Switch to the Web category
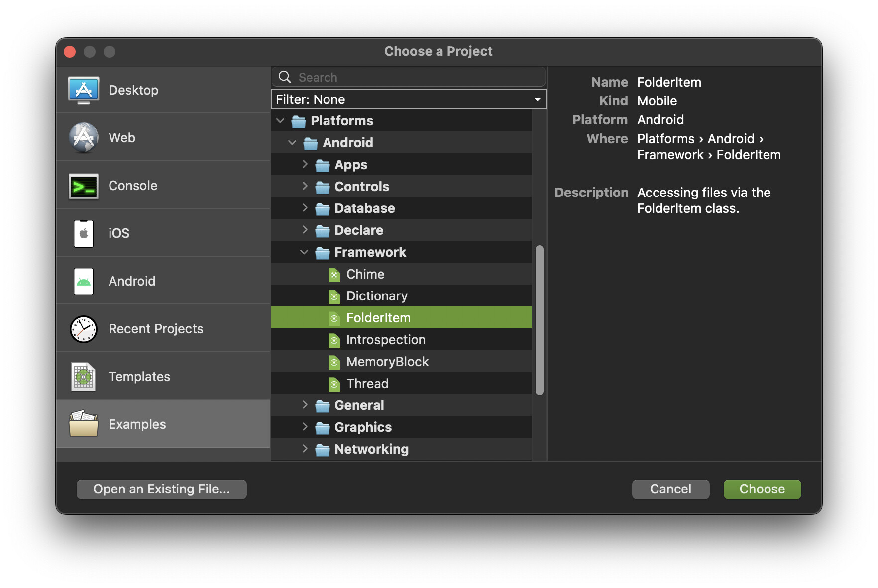Viewport: 878px width, 588px height. coord(163,138)
